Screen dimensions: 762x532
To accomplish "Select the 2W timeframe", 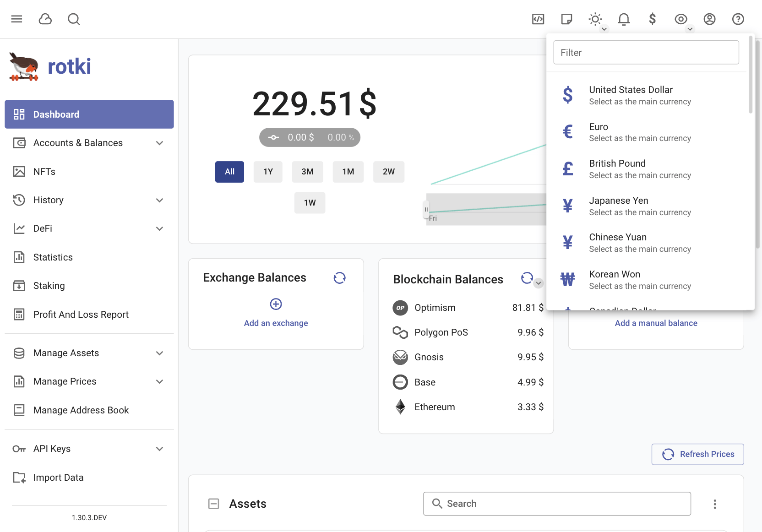I will (389, 172).
